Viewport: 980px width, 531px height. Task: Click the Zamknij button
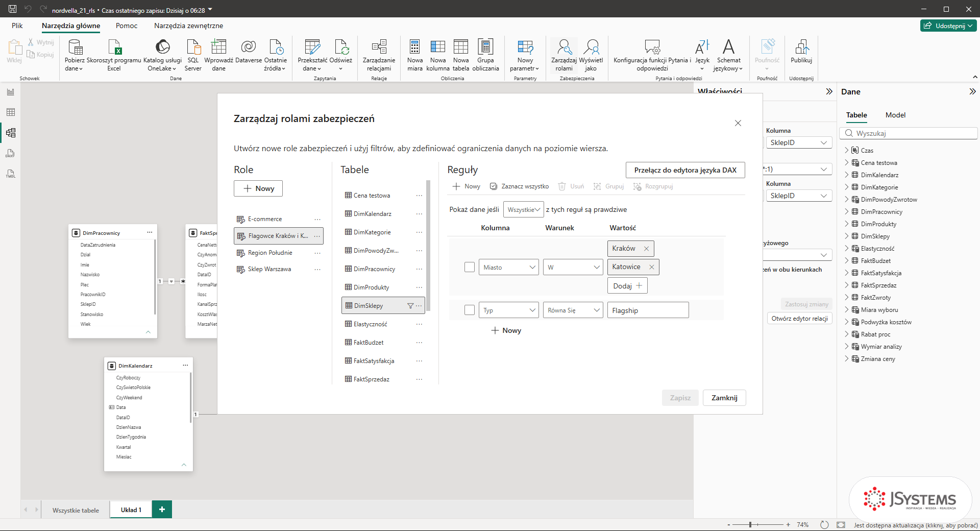tap(724, 398)
